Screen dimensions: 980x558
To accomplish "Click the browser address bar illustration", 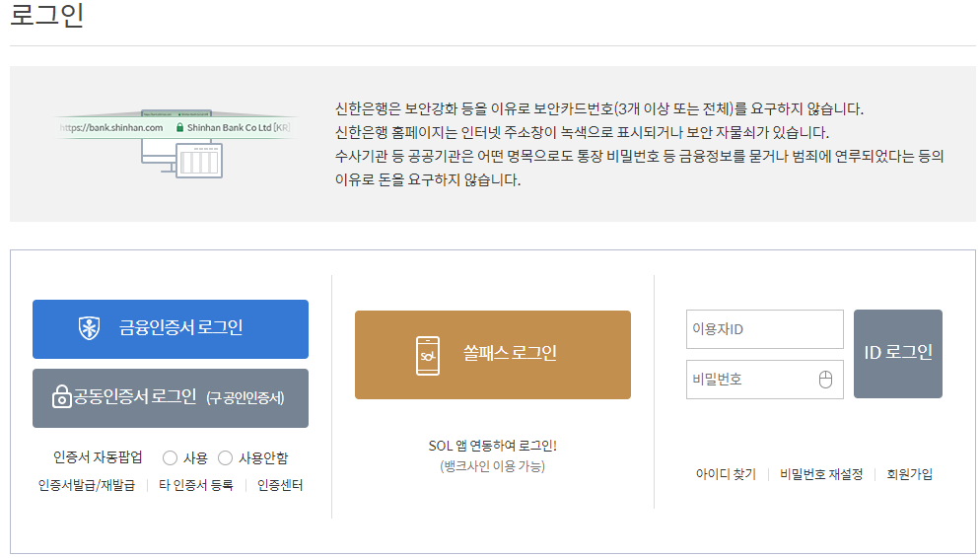I will (175, 127).
